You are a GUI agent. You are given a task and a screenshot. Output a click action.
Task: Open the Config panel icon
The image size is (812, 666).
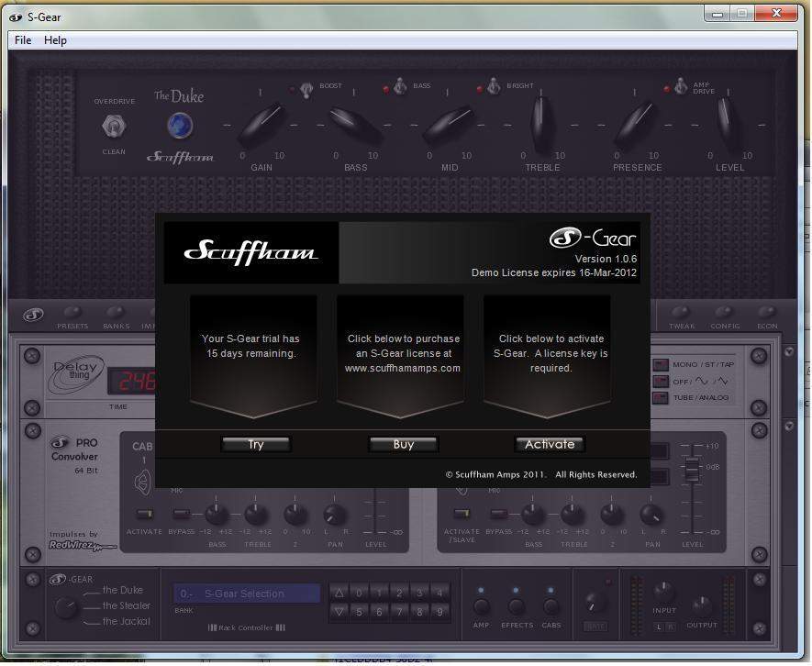pyautogui.click(x=725, y=314)
